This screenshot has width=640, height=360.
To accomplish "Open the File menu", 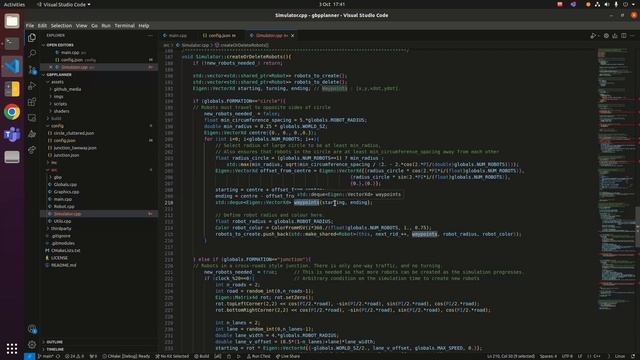I will [30, 26].
